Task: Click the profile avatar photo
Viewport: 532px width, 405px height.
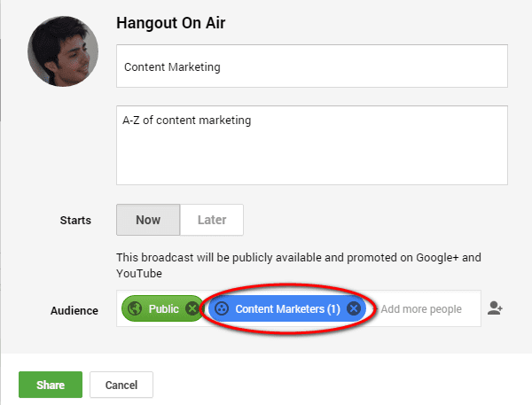Action: click(x=60, y=53)
